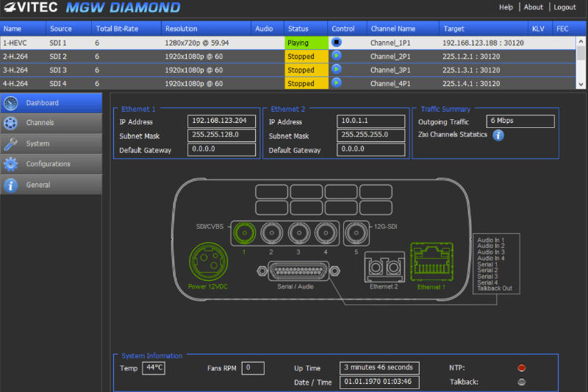Image resolution: width=588 pixels, height=392 pixels.
Task: Open the System menu item
Action: [x=51, y=143]
